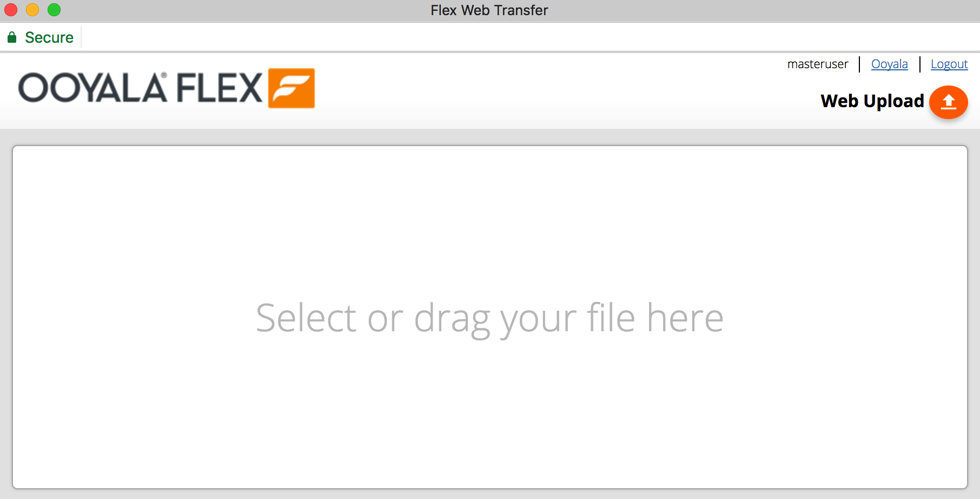Close the window with red button
980x499 pixels.
point(11,10)
